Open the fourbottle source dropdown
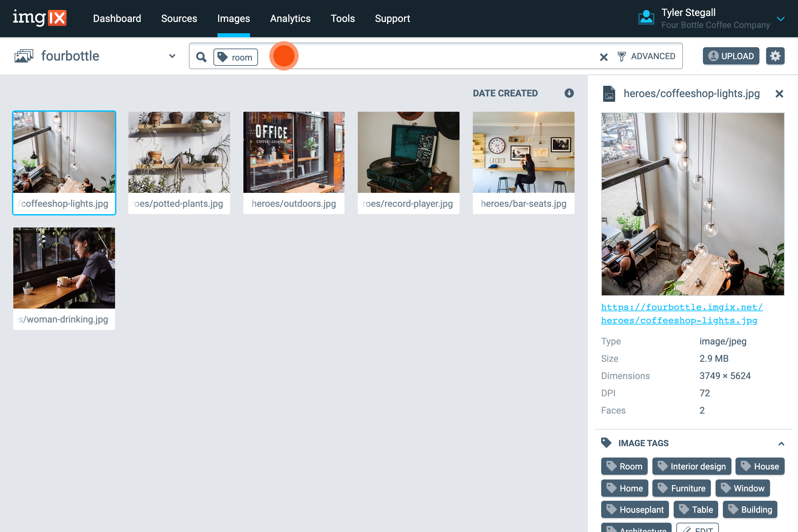This screenshot has width=798, height=532. point(172,56)
